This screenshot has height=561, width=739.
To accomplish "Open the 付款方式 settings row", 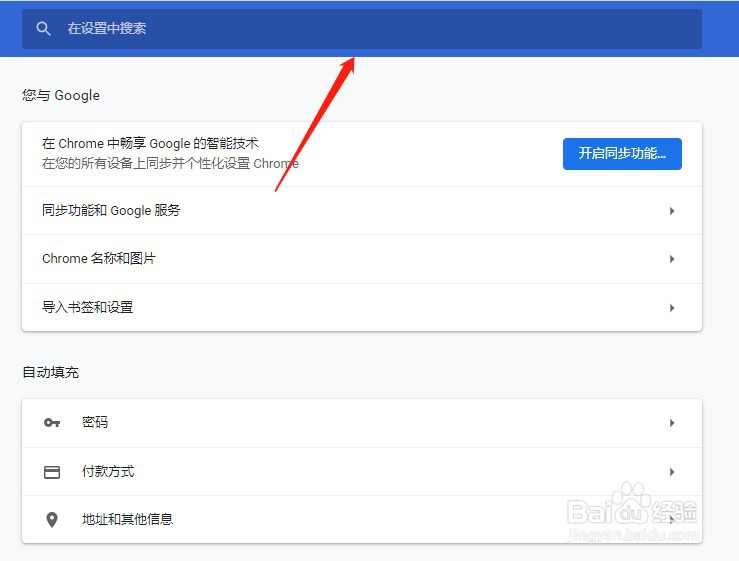I will coord(362,471).
